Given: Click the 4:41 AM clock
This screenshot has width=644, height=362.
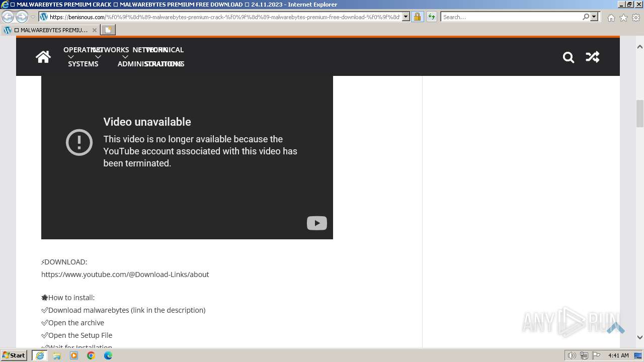Looking at the screenshot, I should [618, 355].
